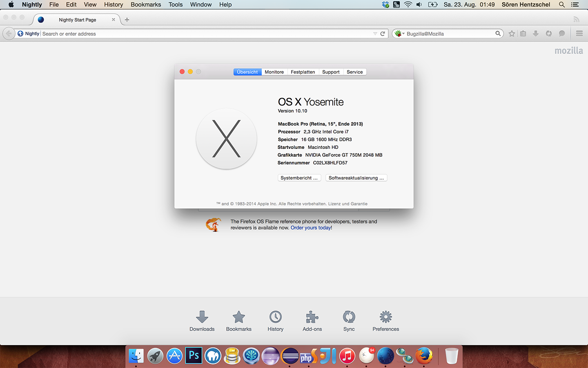Image resolution: width=588 pixels, height=368 pixels.
Task: Click the Dropbox menu bar icon
Action: [x=385, y=4]
